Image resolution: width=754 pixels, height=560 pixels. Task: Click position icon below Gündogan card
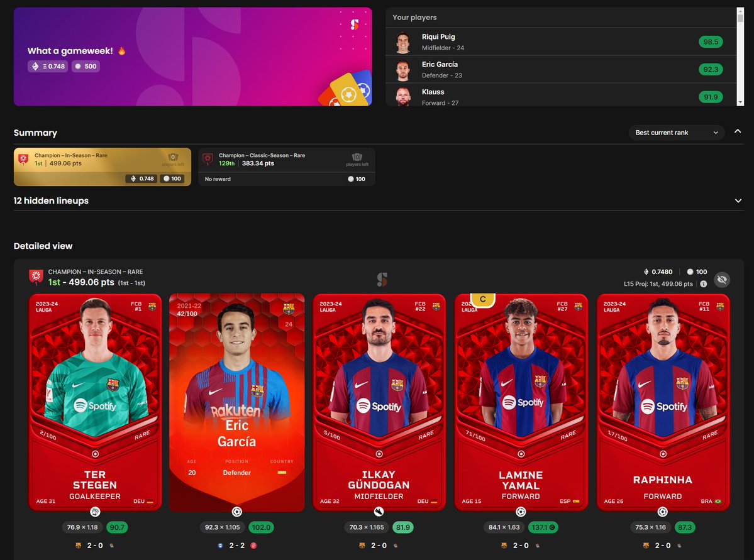[x=379, y=512]
